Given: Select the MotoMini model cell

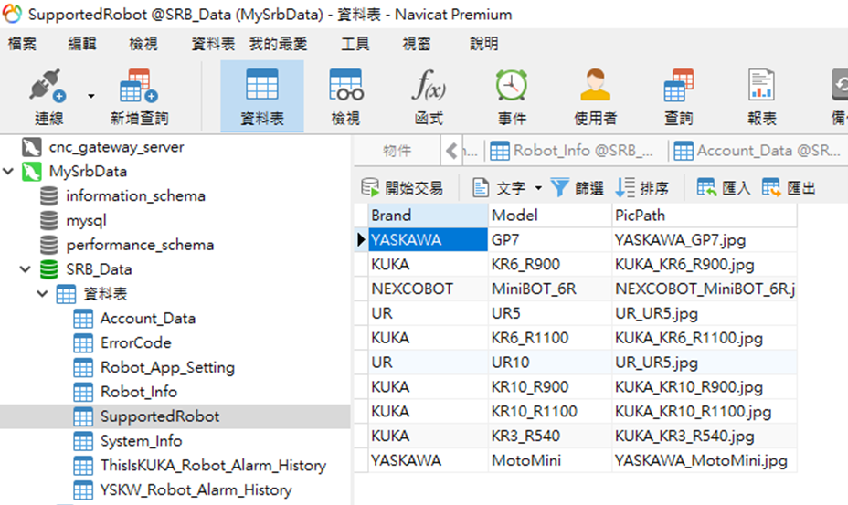Looking at the screenshot, I should click(x=550, y=461).
